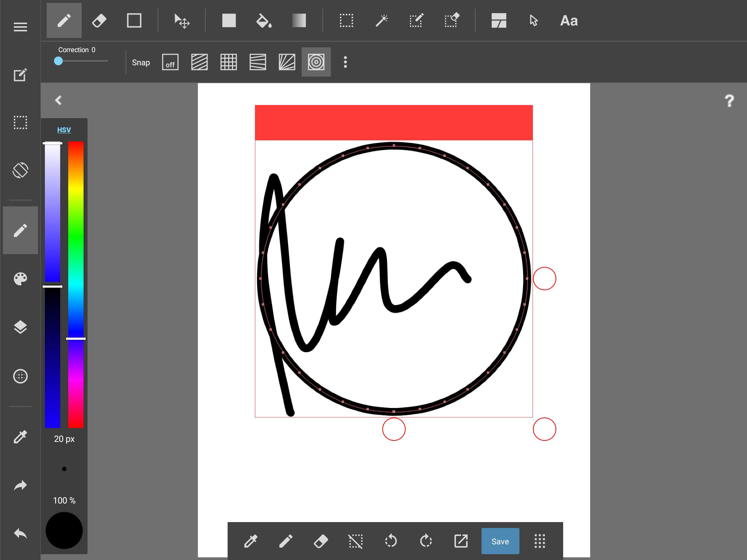Open the hamburger main menu
The image size is (747, 560).
coord(20,27)
